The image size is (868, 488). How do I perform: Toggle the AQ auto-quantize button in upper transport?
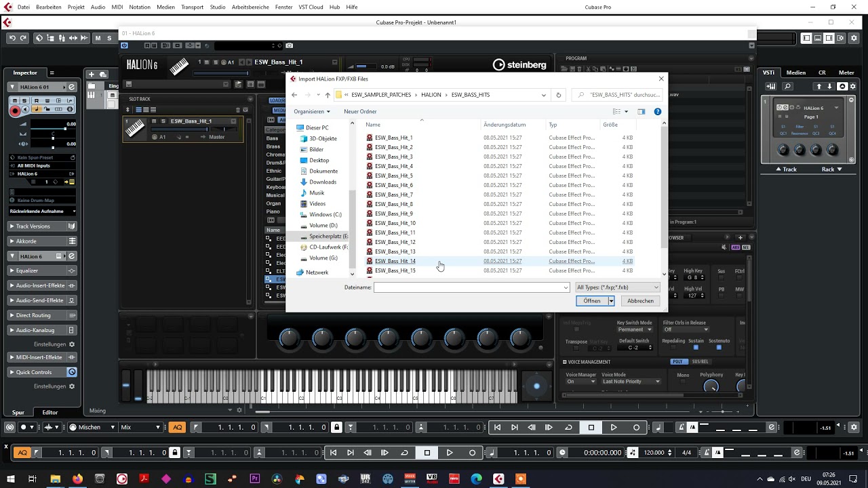tap(177, 427)
